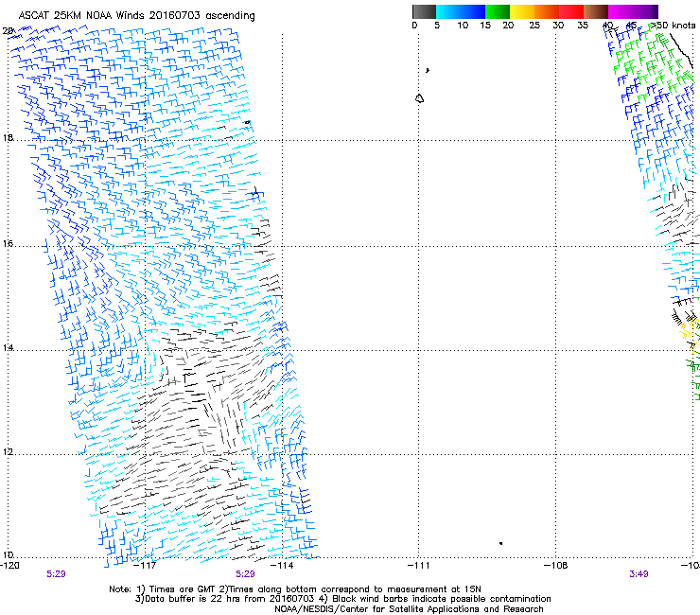The width and height of the screenshot is (700, 615).
Task: Click the longitude label '-114'
Action: (283, 565)
